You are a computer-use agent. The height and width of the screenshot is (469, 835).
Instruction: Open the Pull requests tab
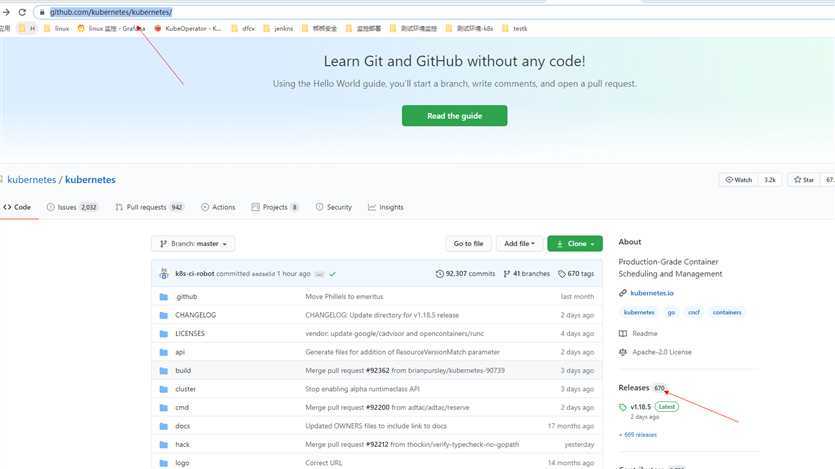pyautogui.click(x=149, y=207)
